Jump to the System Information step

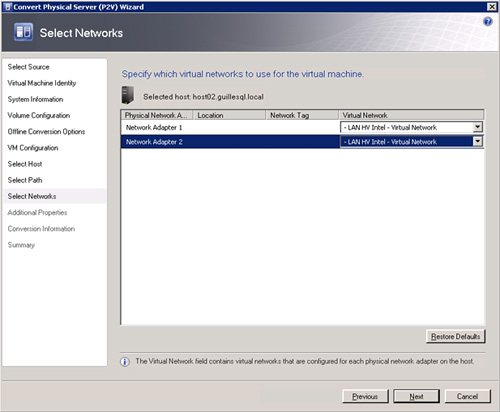(x=35, y=99)
